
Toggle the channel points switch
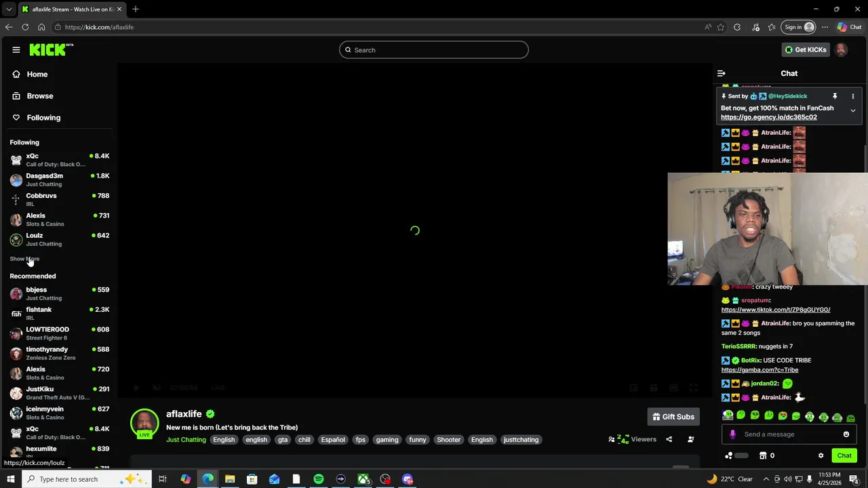click(x=741, y=455)
